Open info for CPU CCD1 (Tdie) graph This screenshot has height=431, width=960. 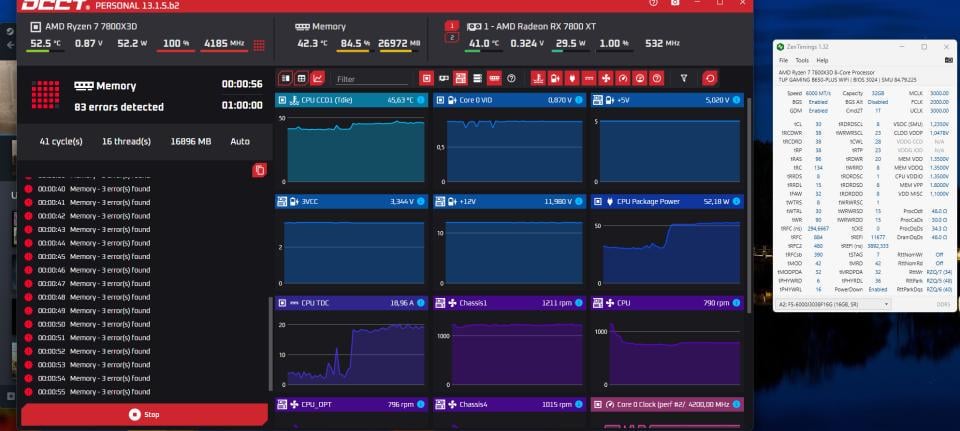[x=421, y=100]
